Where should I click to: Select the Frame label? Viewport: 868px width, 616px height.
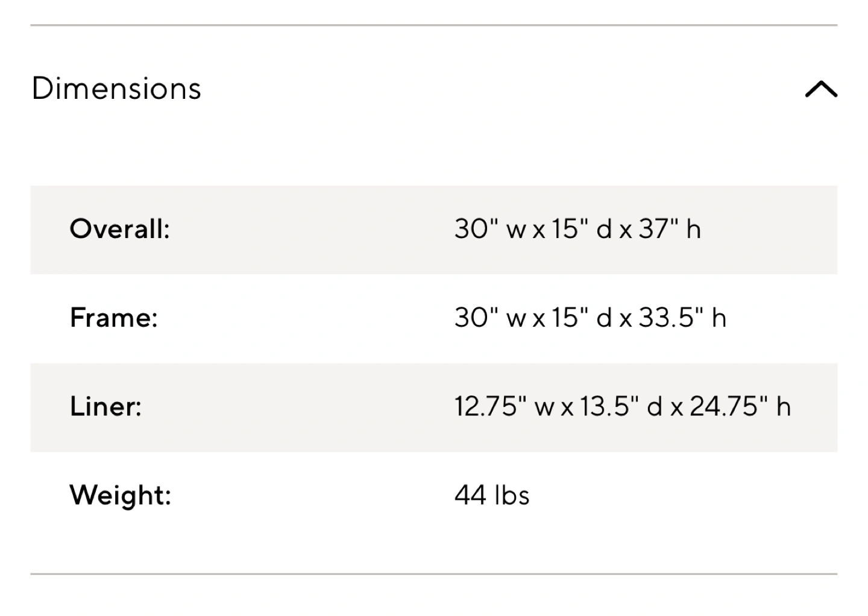[x=114, y=318]
